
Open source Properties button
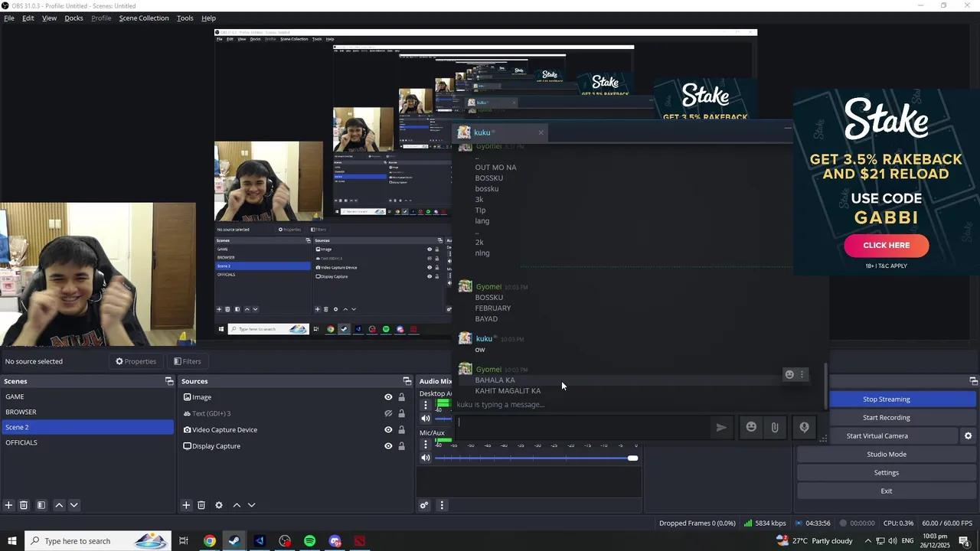136,361
